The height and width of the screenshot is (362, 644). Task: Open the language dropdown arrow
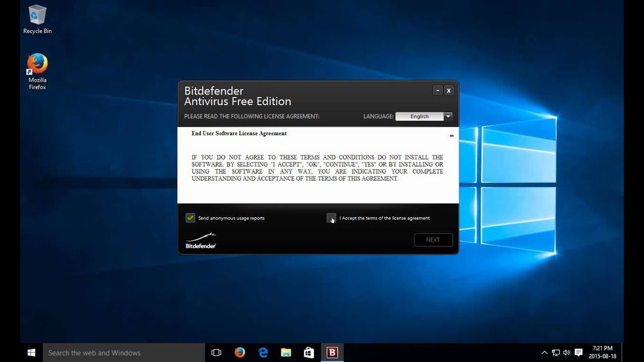pos(448,116)
